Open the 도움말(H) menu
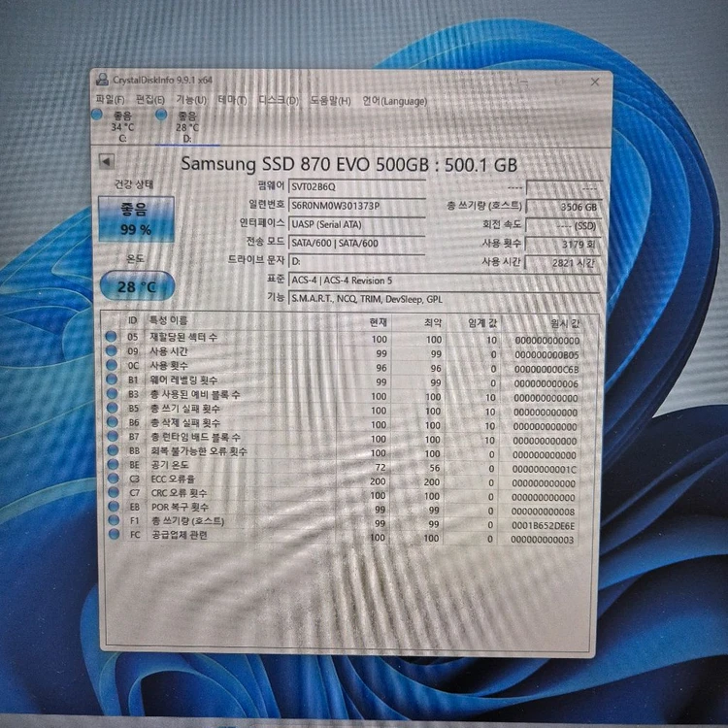The height and width of the screenshot is (728, 728). [330, 100]
